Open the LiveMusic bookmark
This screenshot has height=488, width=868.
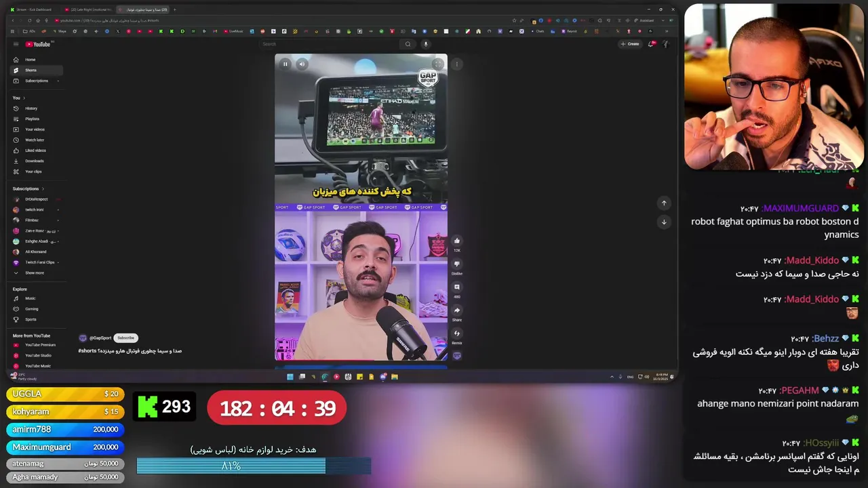pos(233,31)
